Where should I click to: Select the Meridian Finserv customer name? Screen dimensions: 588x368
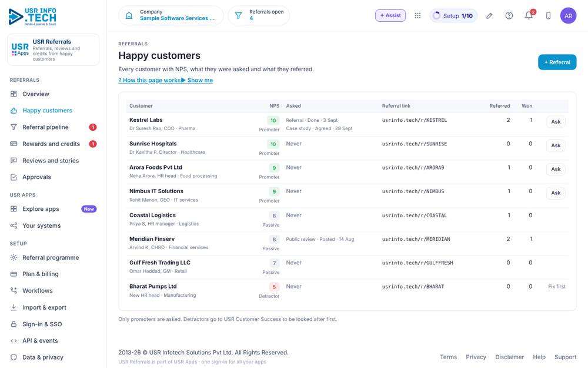click(x=152, y=239)
